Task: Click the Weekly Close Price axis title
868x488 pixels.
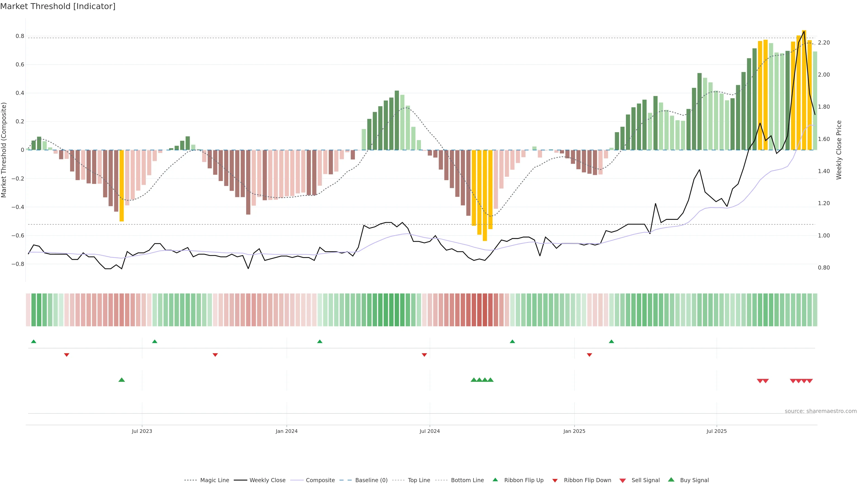Action: pyautogui.click(x=839, y=150)
